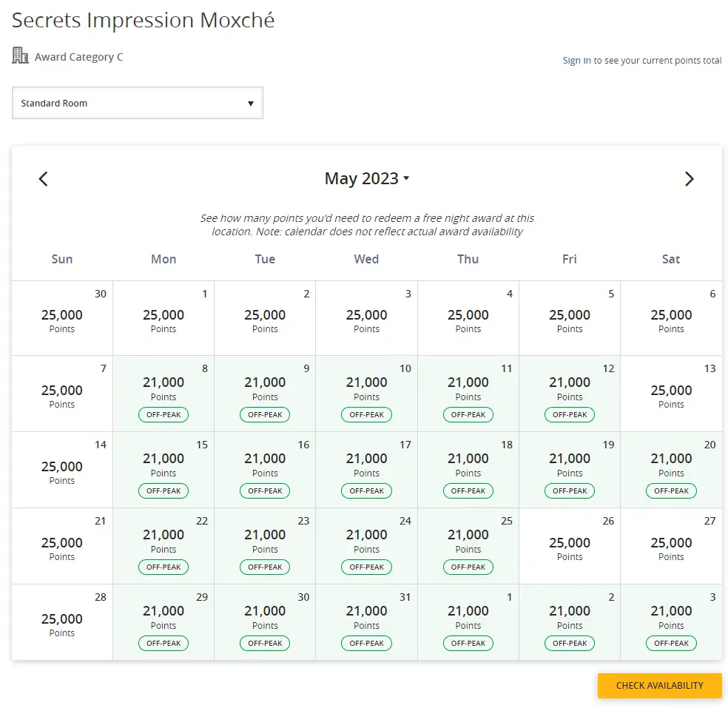Click the hotel building icon
This screenshot has height=708, width=728.
point(21,55)
